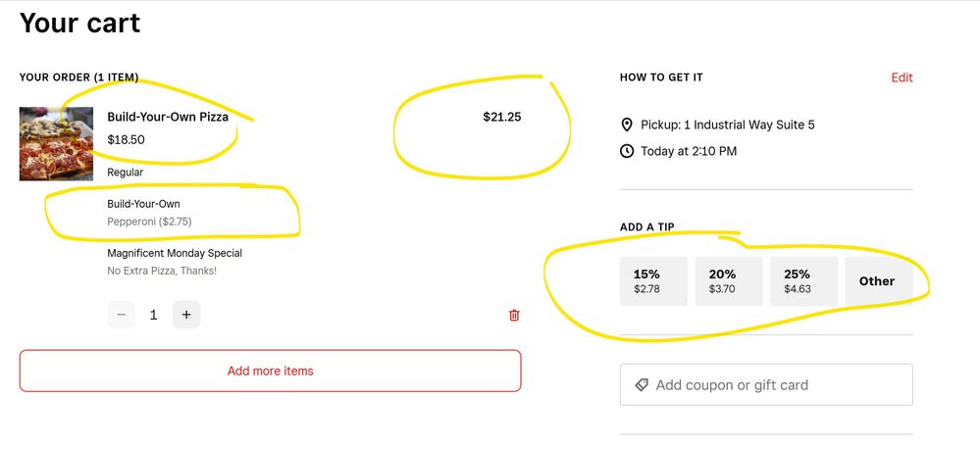Image resolution: width=980 pixels, height=452 pixels.
Task: Click the Pickup: 1 Industrial Way address
Action: point(727,125)
